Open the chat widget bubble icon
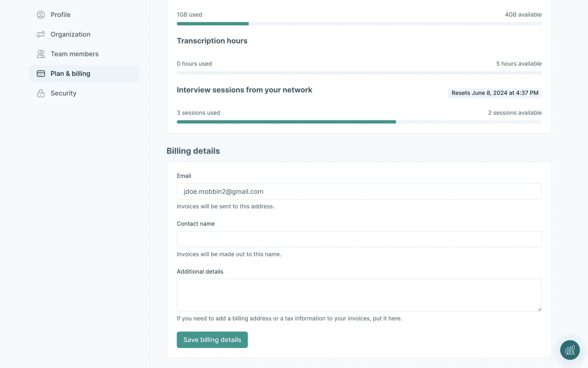 pos(570,350)
